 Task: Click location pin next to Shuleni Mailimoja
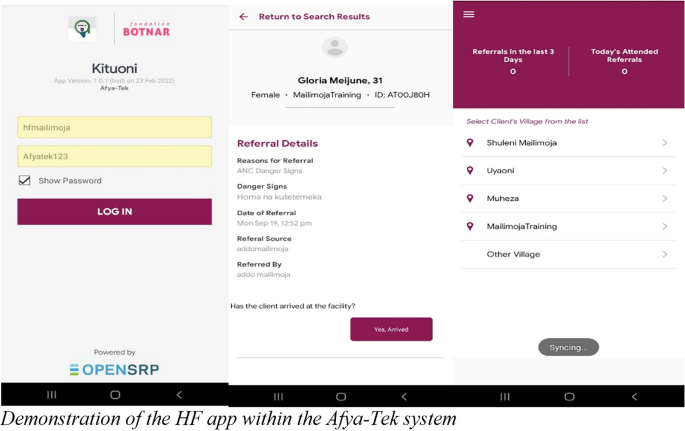click(470, 143)
